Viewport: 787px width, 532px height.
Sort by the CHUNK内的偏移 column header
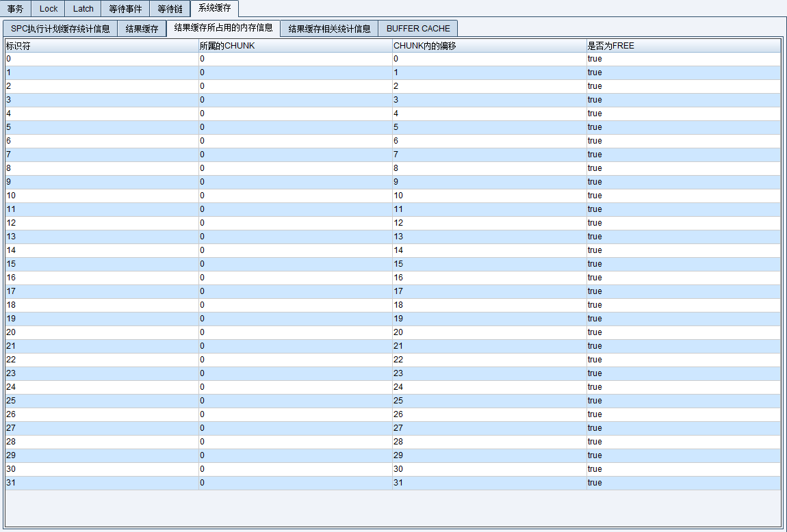pyautogui.click(x=489, y=46)
